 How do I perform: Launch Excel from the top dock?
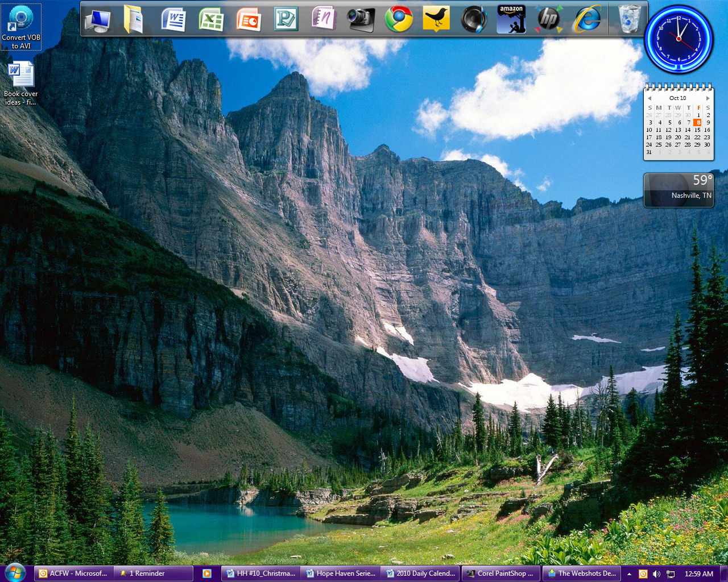coord(211,20)
